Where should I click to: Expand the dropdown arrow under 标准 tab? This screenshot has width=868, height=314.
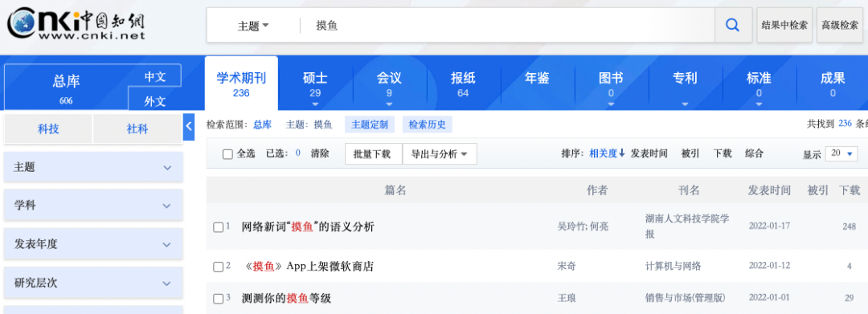click(x=759, y=104)
